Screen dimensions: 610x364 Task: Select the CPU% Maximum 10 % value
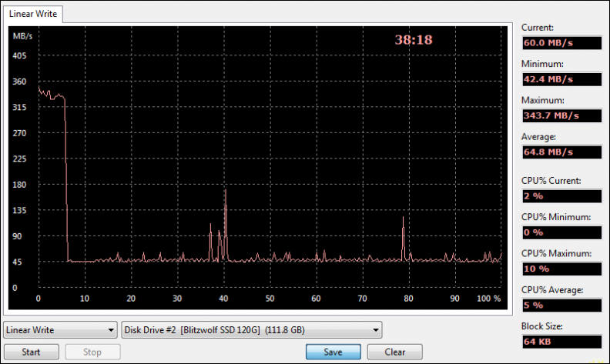click(561, 269)
